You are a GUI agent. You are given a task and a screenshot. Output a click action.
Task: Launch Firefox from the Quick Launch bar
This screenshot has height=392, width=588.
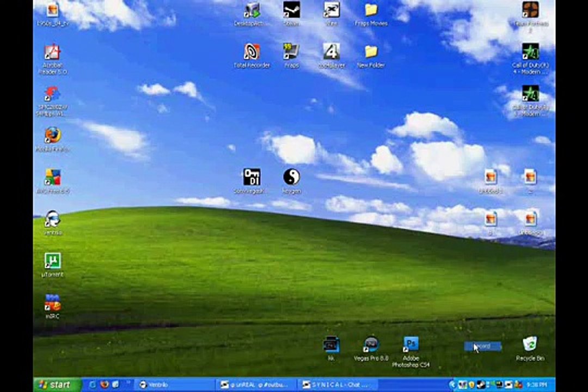click(x=105, y=384)
